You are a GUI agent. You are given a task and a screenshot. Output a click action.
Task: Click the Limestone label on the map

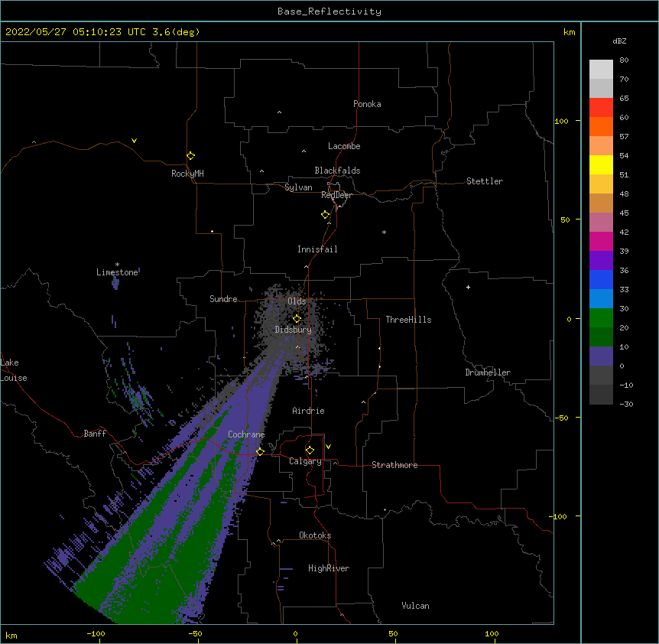click(117, 272)
